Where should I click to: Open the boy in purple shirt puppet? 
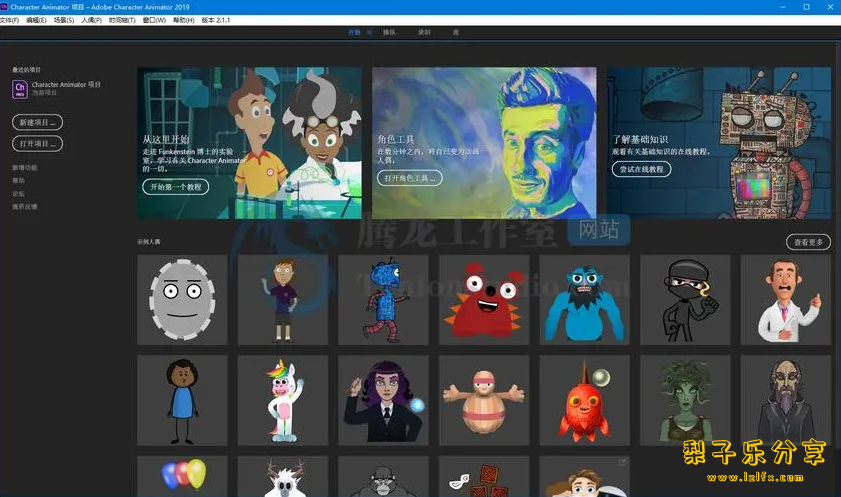click(x=283, y=300)
